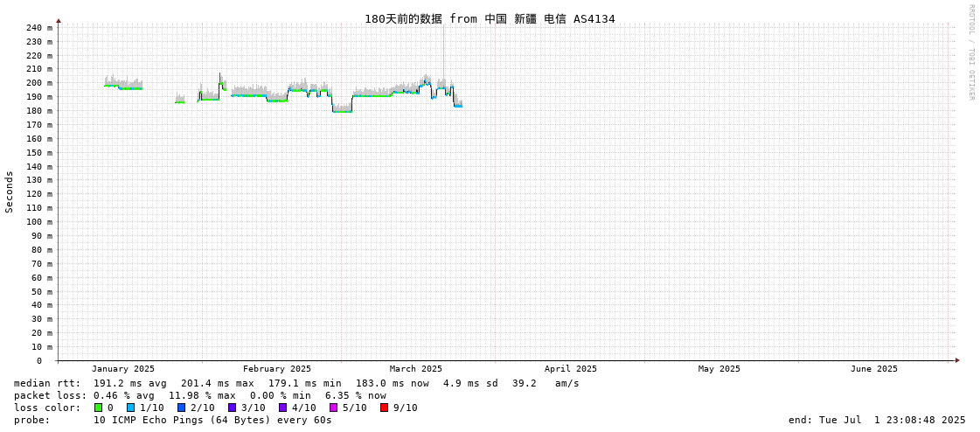This screenshot has width=980, height=432.
Task: Click the probe description "10 ICMP Echo Pings (64 Bytes) every 60s"
Action: point(212,420)
